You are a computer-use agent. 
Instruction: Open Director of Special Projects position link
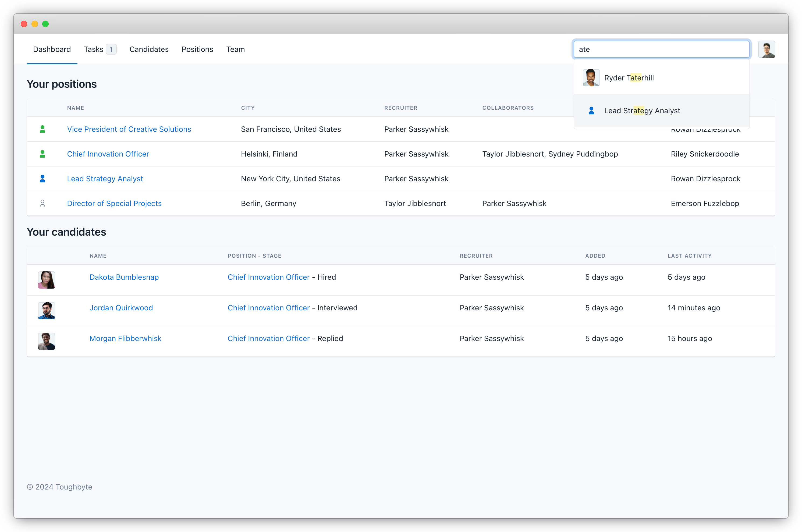[x=114, y=204]
